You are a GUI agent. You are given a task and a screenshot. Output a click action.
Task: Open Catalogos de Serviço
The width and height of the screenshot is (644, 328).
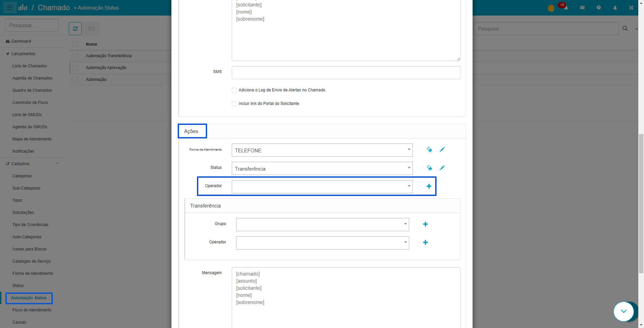31,261
